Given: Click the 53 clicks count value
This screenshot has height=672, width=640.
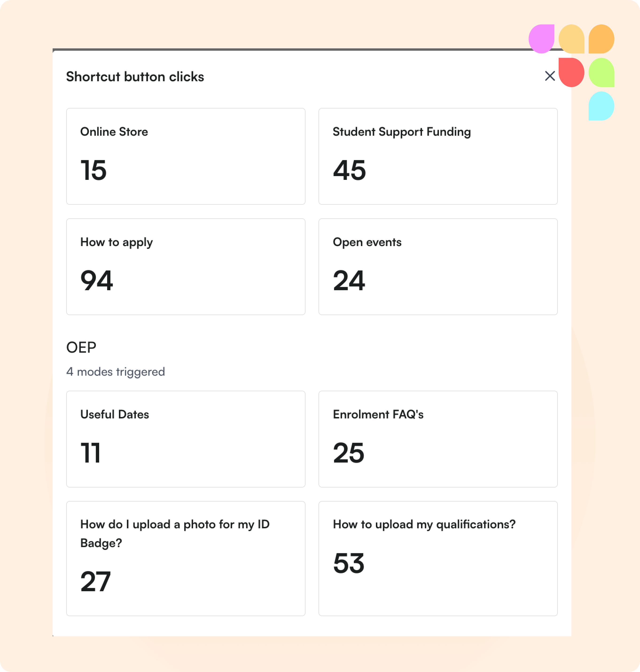Looking at the screenshot, I should [x=349, y=563].
